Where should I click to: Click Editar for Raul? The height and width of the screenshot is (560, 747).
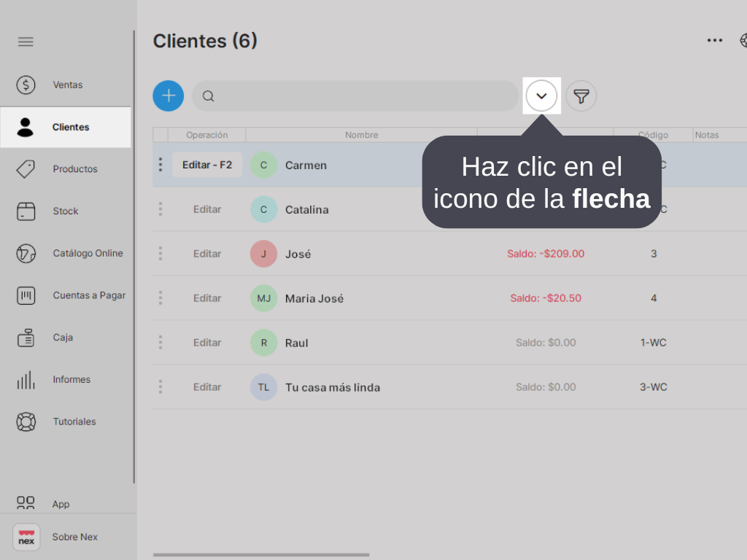[207, 343]
